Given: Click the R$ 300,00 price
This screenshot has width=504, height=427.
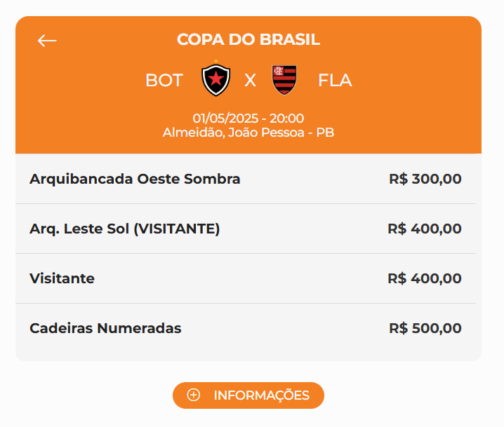Looking at the screenshot, I should [425, 179].
